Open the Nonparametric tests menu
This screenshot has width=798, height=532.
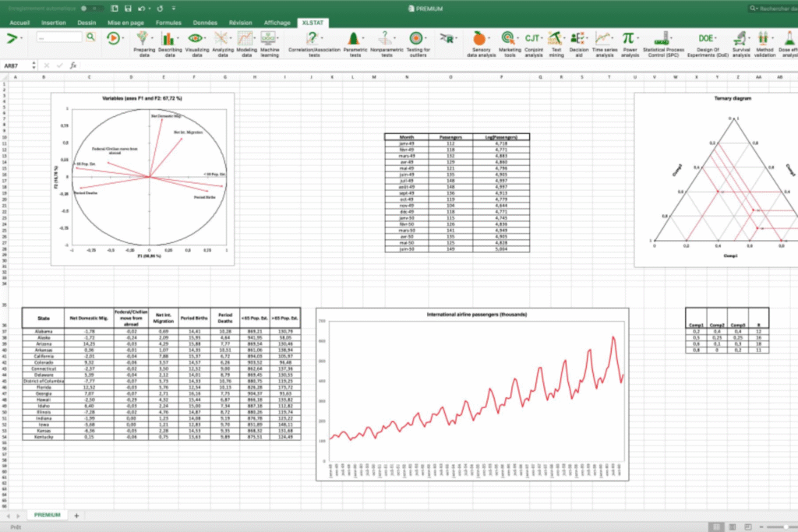[387, 44]
